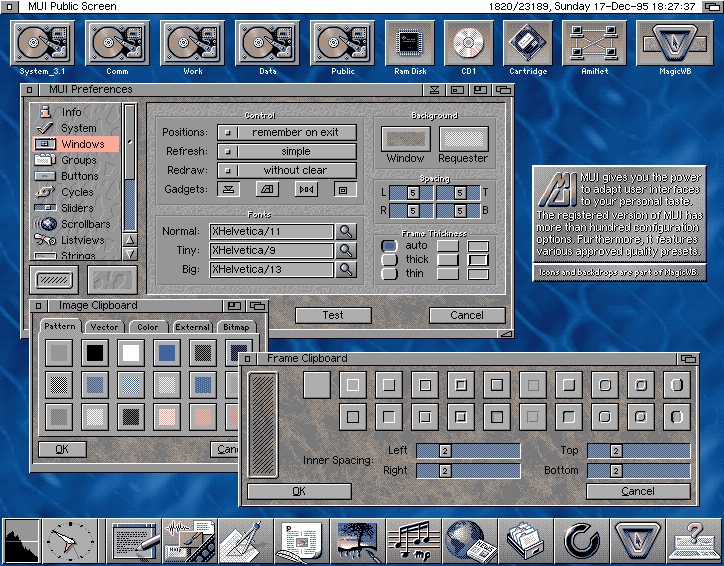The image size is (724, 566).
Task: Open the CD1 disc icon
Action: point(468,44)
